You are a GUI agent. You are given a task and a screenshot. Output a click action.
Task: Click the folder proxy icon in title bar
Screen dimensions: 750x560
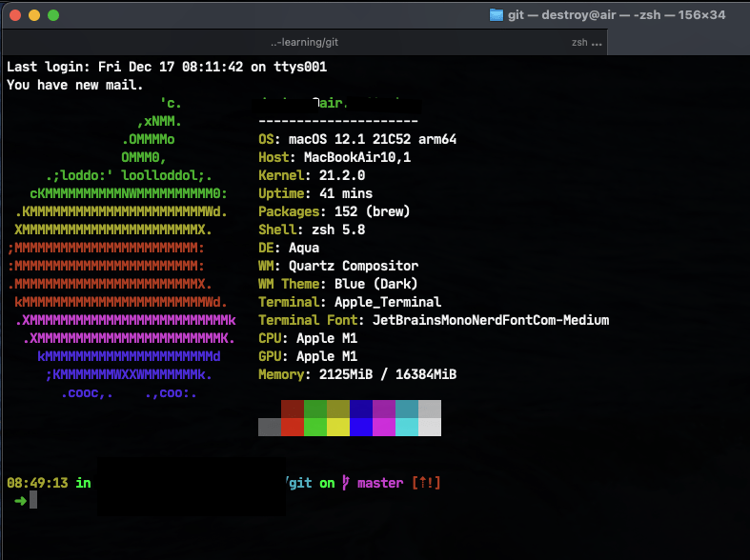click(x=496, y=14)
